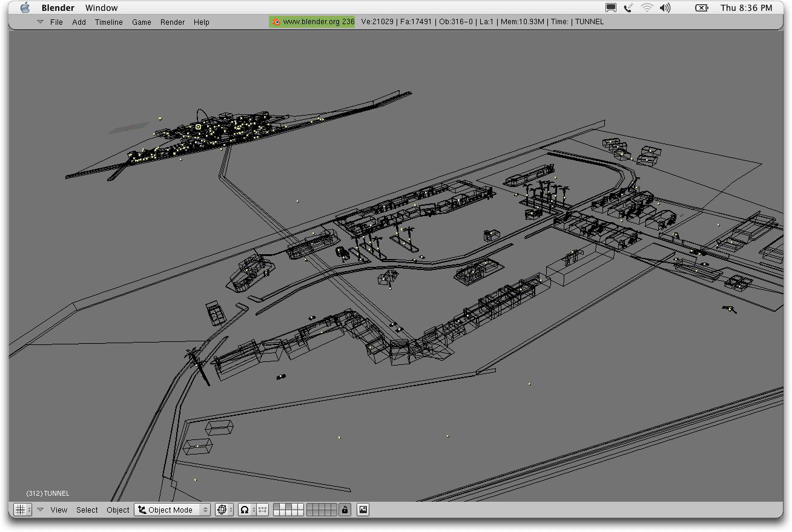Toggle the layer lock button
The width and height of the screenshot is (792, 532).
pyautogui.click(x=345, y=510)
